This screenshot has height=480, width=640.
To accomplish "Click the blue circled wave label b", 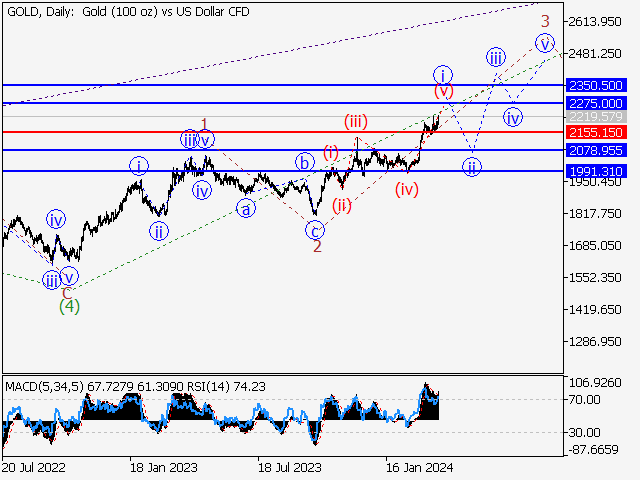I will click(x=304, y=163).
